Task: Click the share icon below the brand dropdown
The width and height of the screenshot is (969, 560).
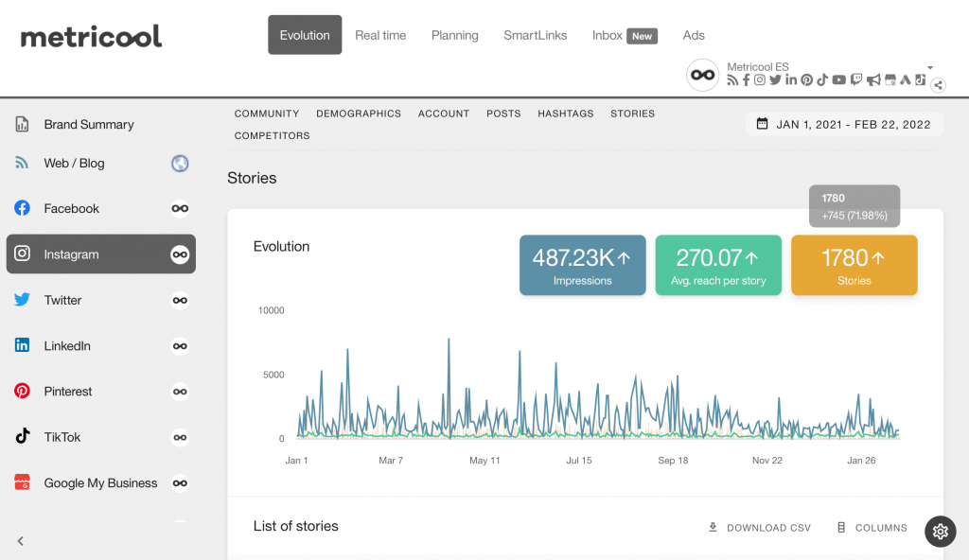Action: point(938,85)
